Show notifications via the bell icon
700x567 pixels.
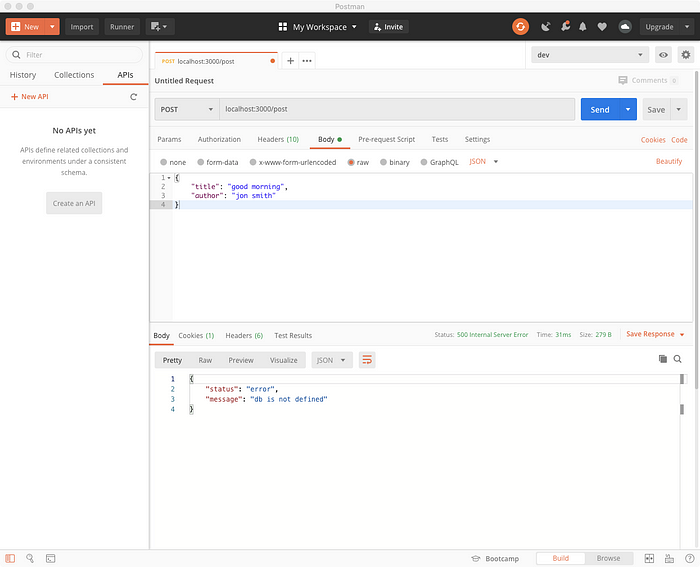tap(583, 27)
